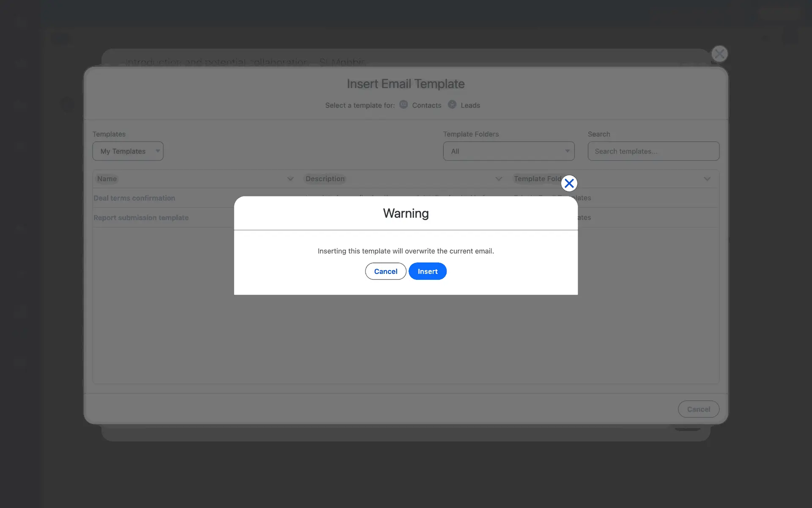Close the Insert Email Template modal
This screenshot has height=508, width=812.
[x=719, y=54]
